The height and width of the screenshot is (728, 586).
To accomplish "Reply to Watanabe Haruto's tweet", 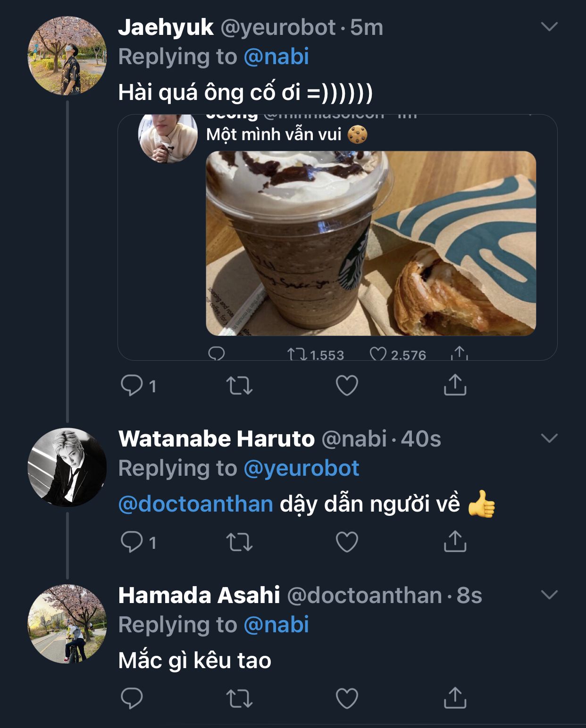I will pos(132,542).
